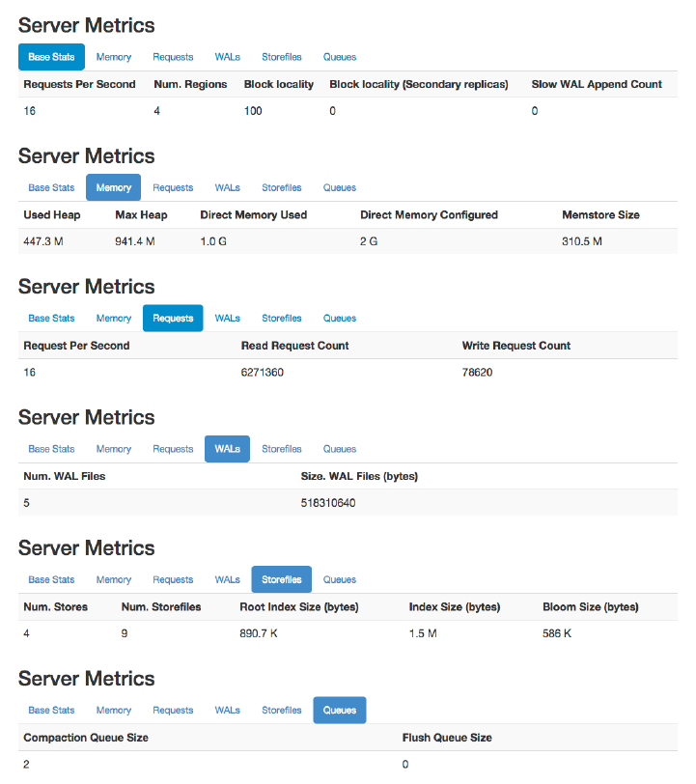Click the Num. Storefiles value 9
Viewport: 696px width, 784px height.
pyautogui.click(x=125, y=633)
